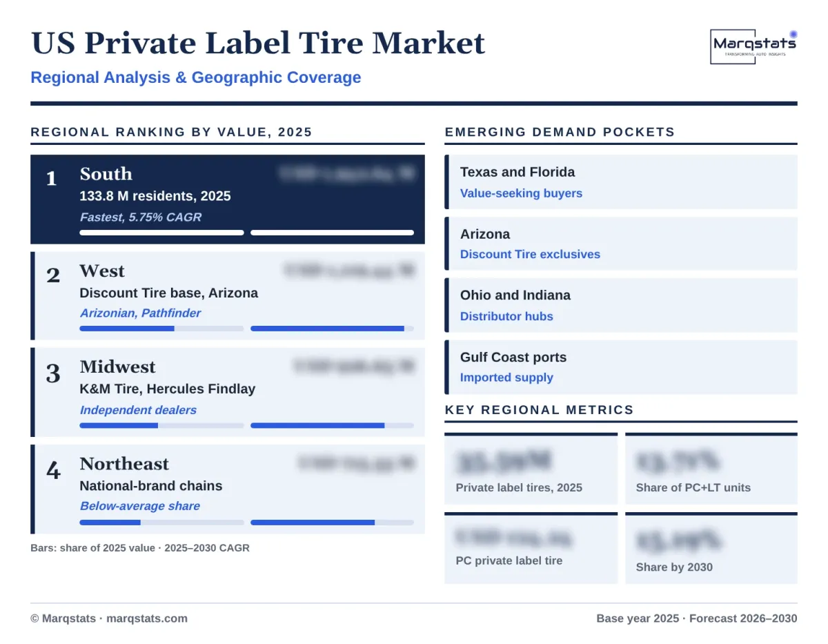Click Arizonian, Pathfinder label
The image size is (828, 644).
point(141,313)
